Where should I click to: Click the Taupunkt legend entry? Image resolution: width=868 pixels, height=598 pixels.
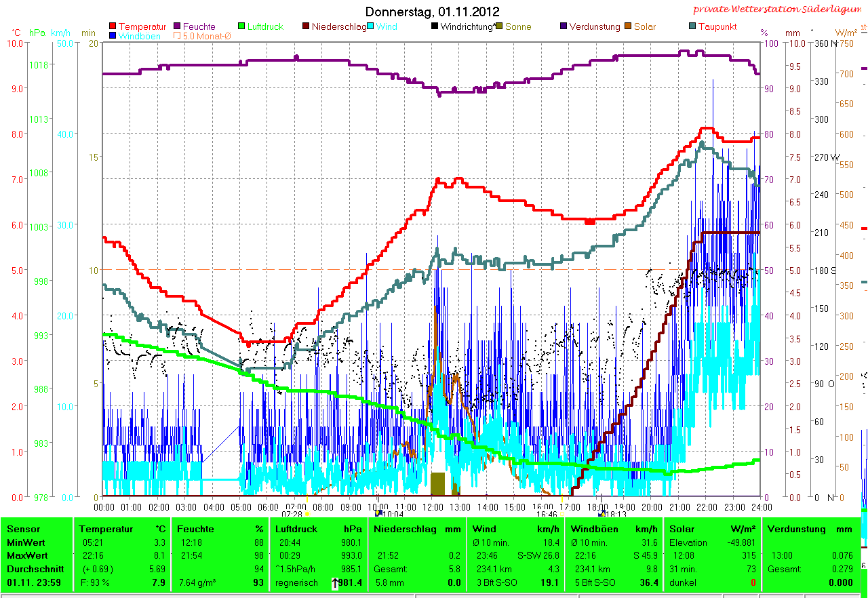click(717, 27)
